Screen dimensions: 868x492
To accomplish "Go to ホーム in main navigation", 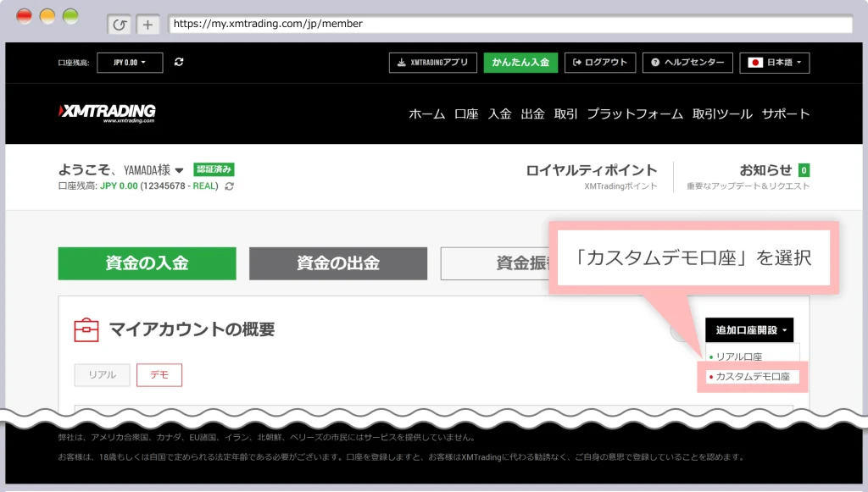I will [427, 113].
